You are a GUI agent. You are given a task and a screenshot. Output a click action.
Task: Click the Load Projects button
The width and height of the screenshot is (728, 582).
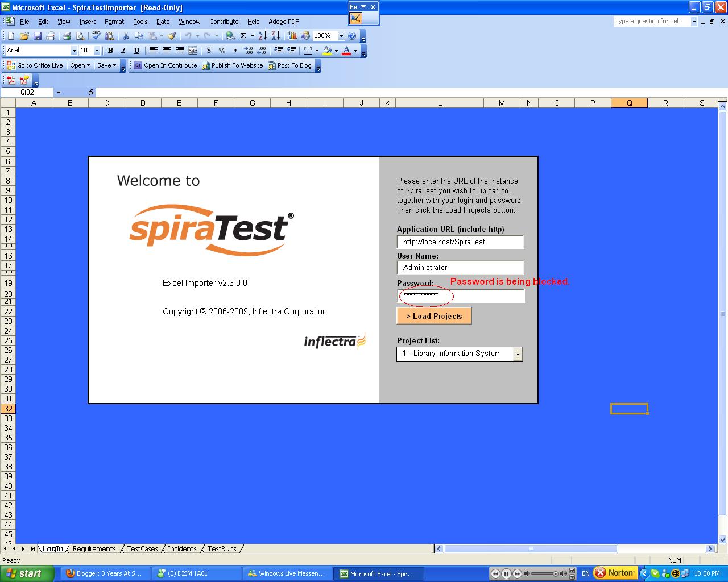pyautogui.click(x=434, y=316)
